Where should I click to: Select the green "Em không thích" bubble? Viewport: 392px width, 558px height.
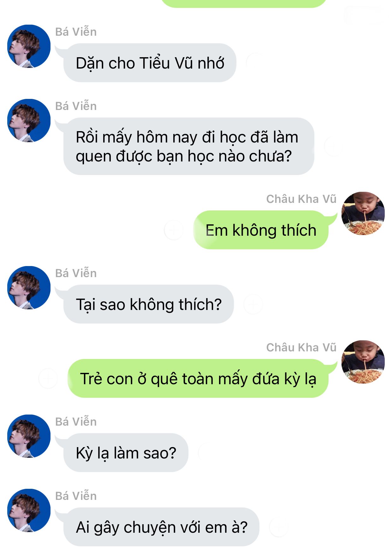coord(261,230)
